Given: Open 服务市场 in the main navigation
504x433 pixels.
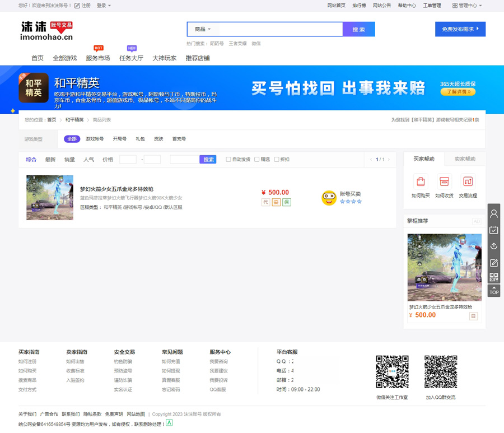Looking at the screenshot, I should coord(98,58).
